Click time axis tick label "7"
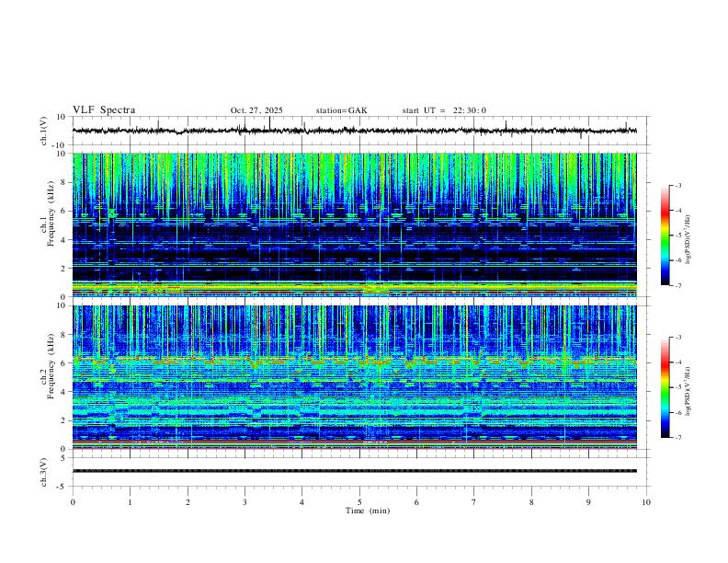This screenshot has height=563, width=728. coord(474,502)
